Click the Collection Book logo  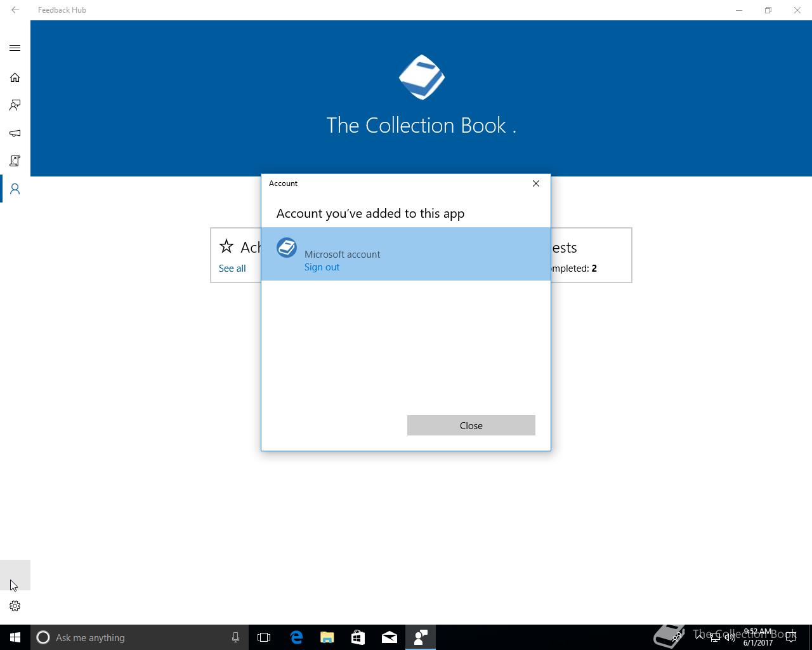421,77
